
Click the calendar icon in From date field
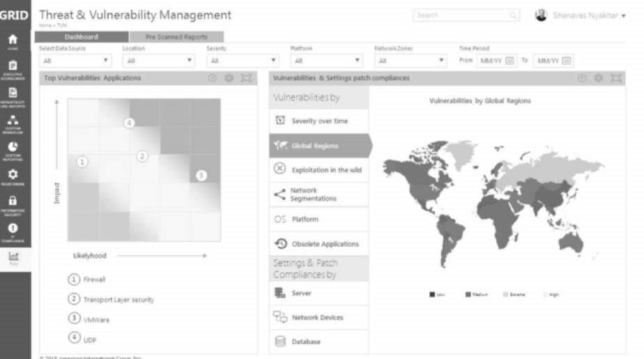click(509, 61)
